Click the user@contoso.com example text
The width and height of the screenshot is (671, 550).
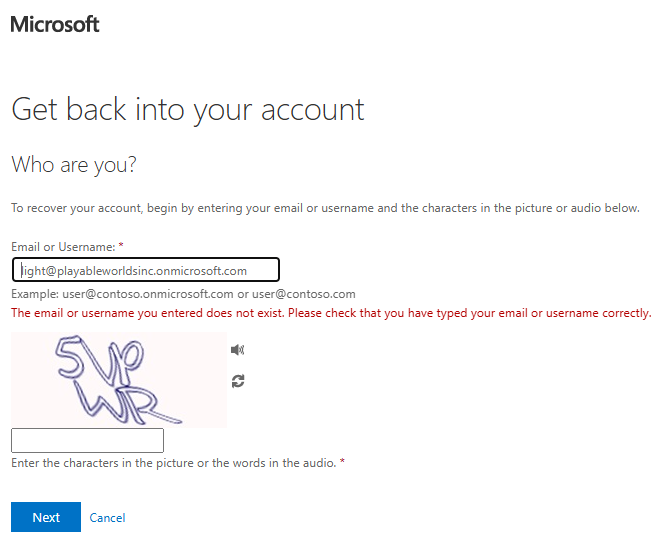tap(303, 294)
